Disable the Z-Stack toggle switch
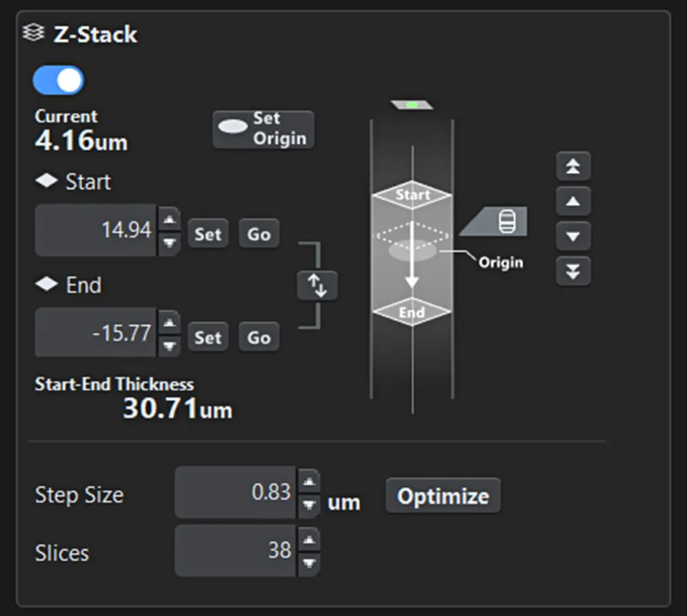Viewport: 687px width, 616px height. [57, 80]
